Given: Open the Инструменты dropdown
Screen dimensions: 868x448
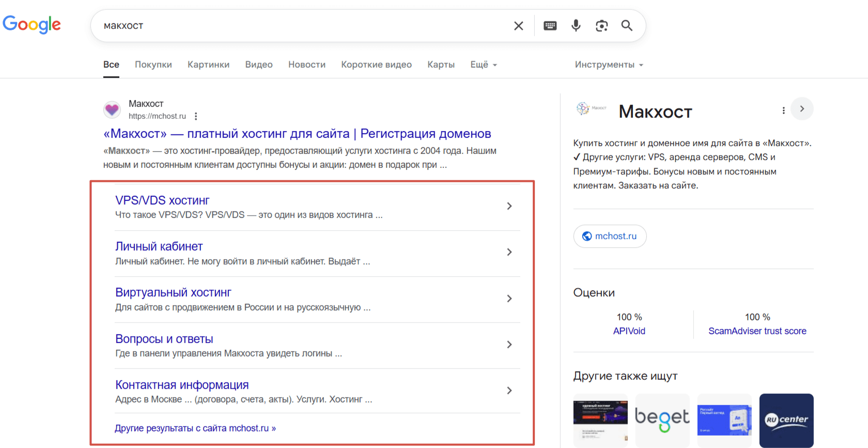Looking at the screenshot, I should point(609,65).
